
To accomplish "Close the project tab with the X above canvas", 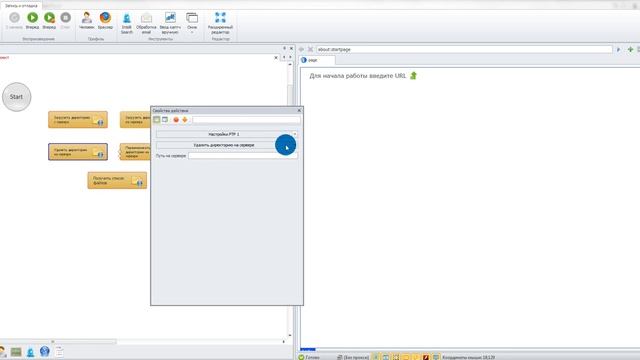I will coord(276,58).
